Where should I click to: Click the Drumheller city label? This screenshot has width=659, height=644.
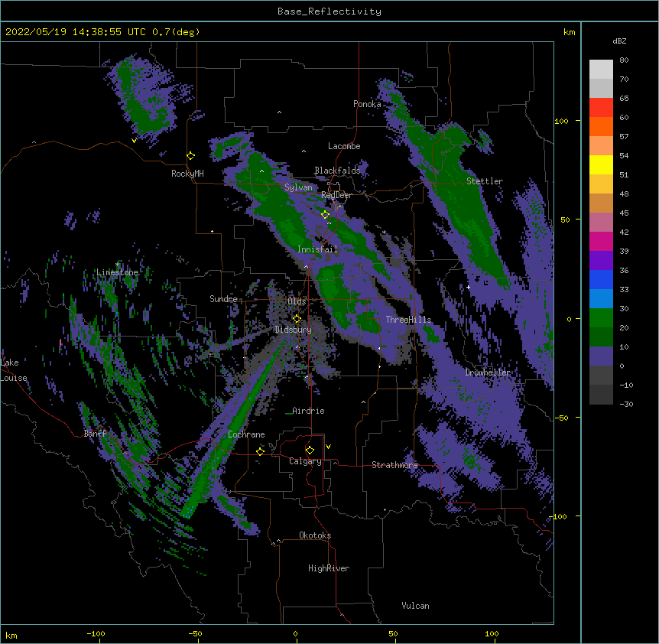489,372
